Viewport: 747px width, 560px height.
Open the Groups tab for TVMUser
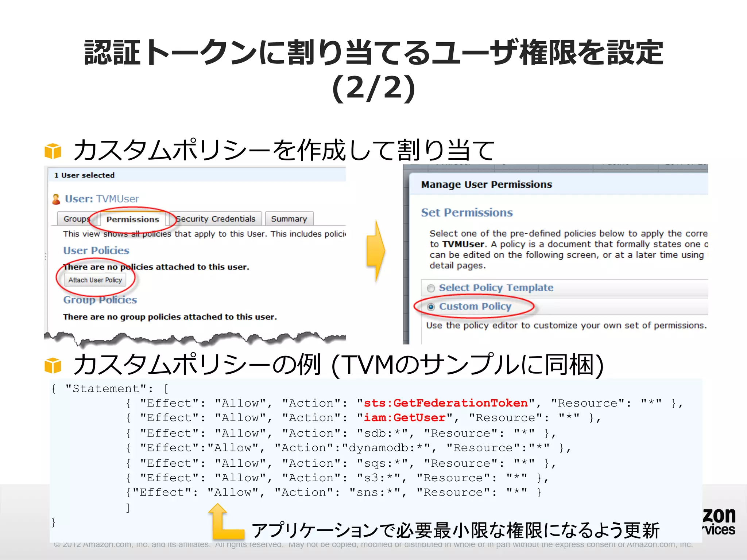click(x=77, y=219)
